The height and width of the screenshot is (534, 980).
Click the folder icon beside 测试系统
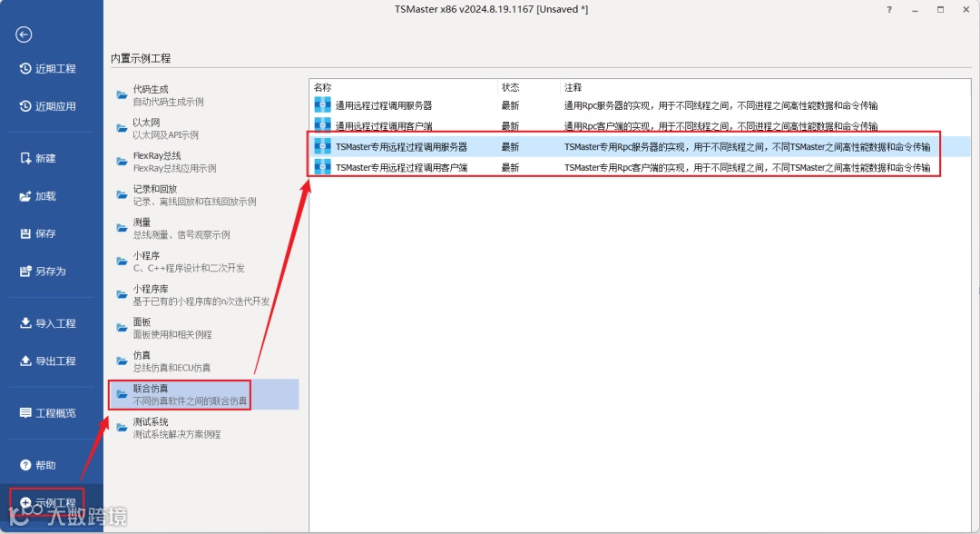coord(122,428)
